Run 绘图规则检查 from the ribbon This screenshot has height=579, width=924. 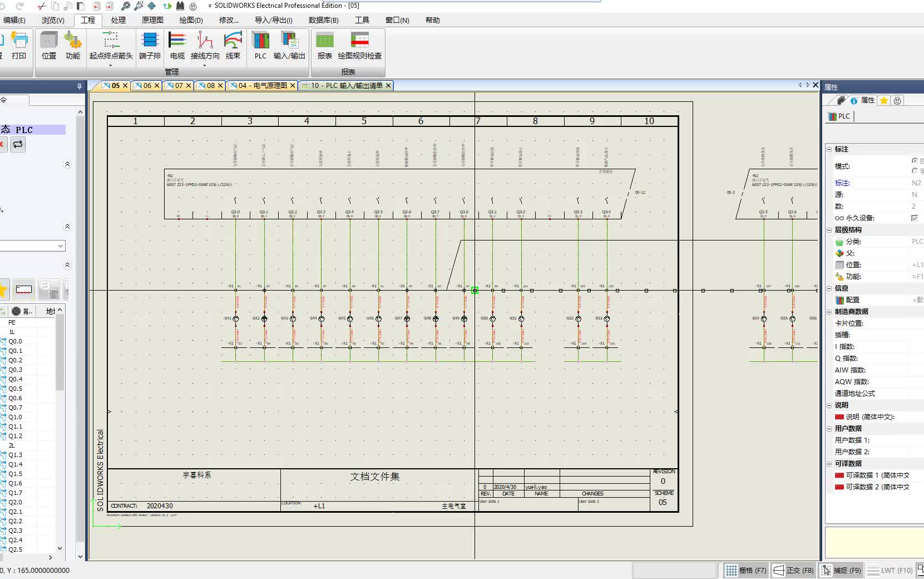coord(361,47)
